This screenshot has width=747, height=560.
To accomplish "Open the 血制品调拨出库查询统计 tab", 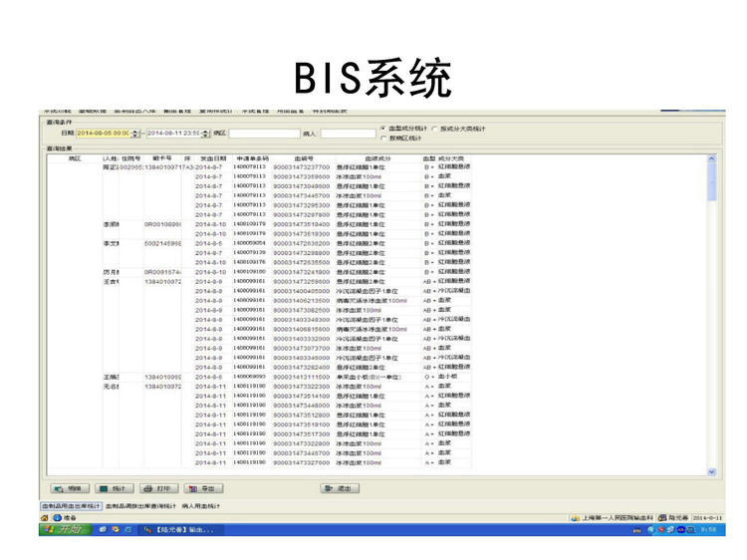I will 140,505.
